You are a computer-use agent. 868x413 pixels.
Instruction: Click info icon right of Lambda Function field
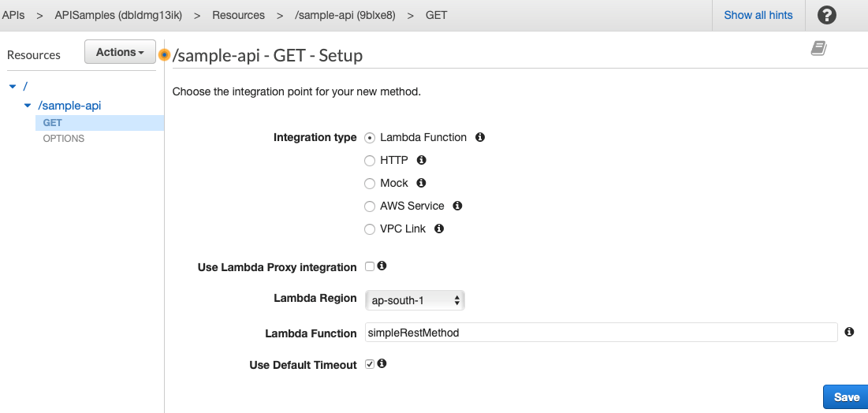849,333
